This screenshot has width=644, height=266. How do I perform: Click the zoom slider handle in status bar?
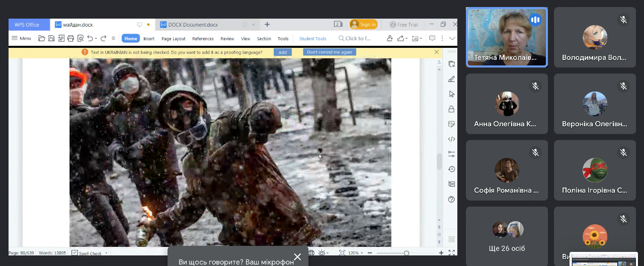click(407, 253)
